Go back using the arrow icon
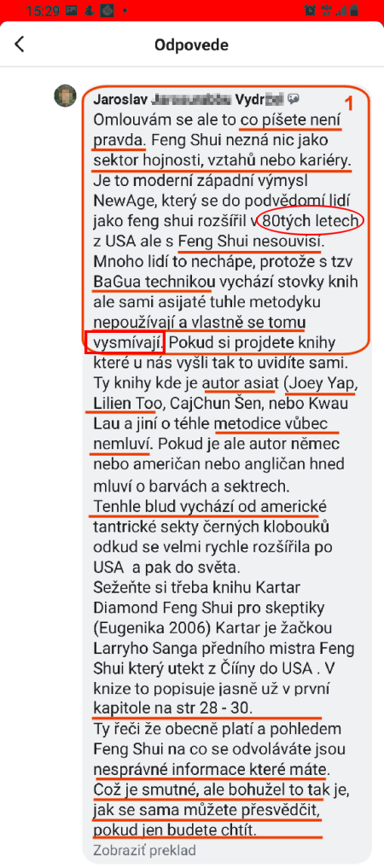This screenshot has width=384, height=868. pos(20,44)
